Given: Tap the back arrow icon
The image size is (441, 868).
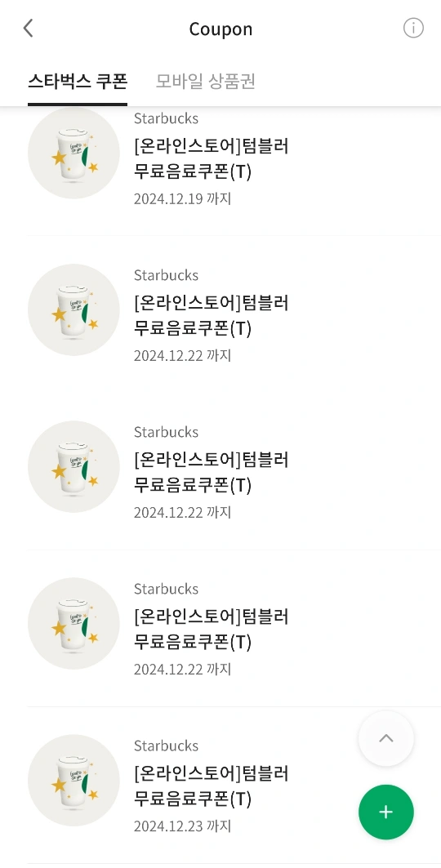Looking at the screenshot, I should 29,29.
